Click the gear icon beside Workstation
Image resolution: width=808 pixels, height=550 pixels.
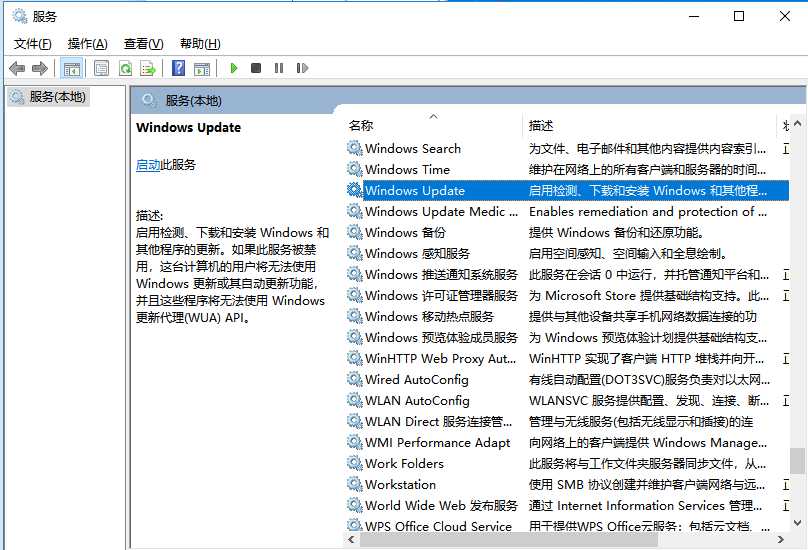[355, 485]
